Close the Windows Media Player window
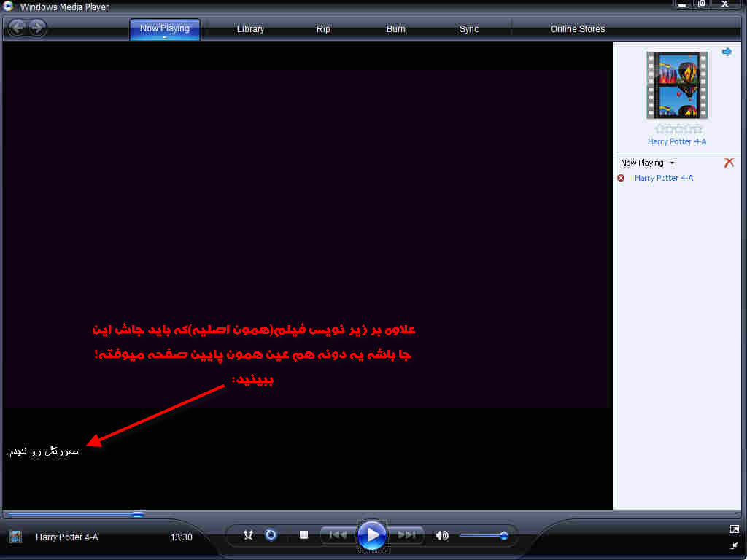The height and width of the screenshot is (560, 747). pyautogui.click(x=724, y=5)
